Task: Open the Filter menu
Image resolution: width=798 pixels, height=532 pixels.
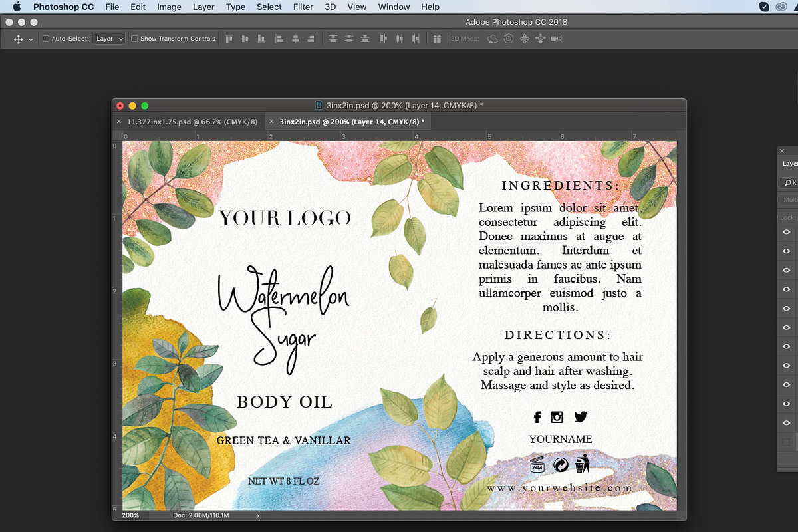Action: pos(303,7)
